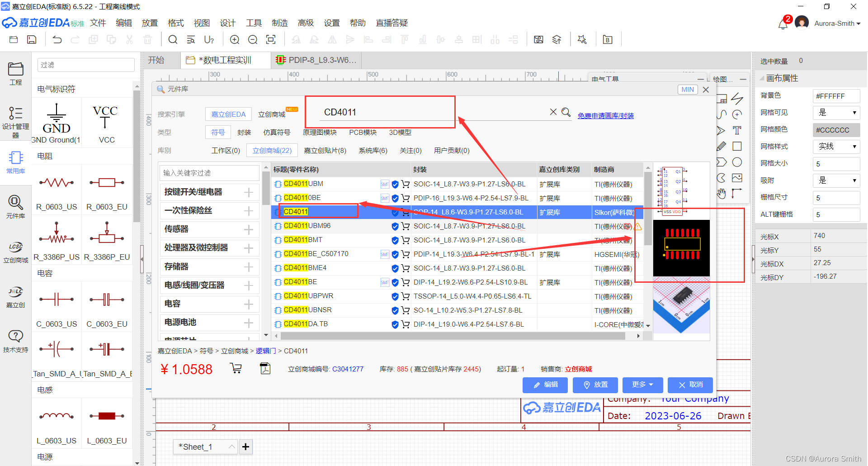Open the 免费申请画库/封装 link
Image resolution: width=868 pixels, height=466 pixels.
tap(606, 116)
